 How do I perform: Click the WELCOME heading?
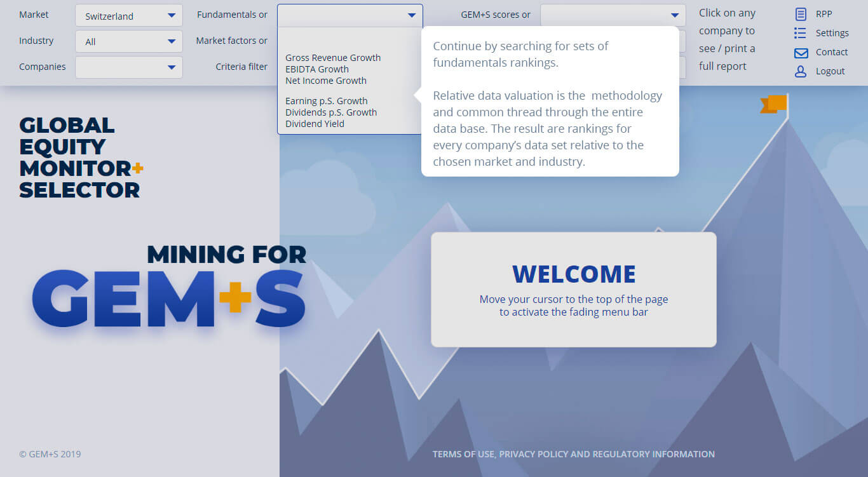tap(574, 274)
